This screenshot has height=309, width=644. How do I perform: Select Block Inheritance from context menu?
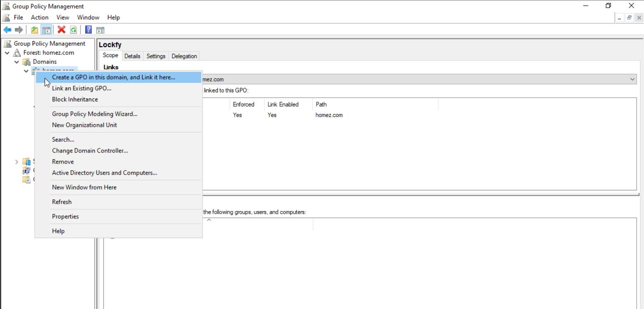tap(119, 99)
